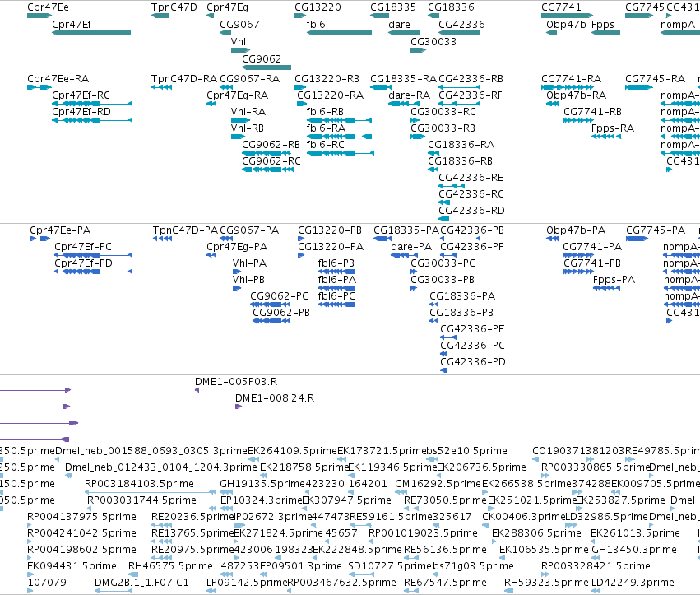
Task: Select transcript Fpps-RA
Action: pyautogui.click(x=613, y=128)
